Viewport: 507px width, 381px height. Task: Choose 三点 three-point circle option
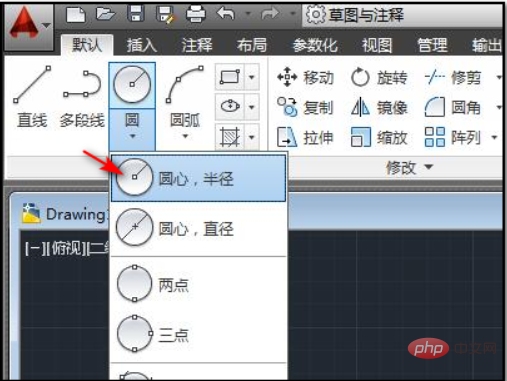pos(198,334)
